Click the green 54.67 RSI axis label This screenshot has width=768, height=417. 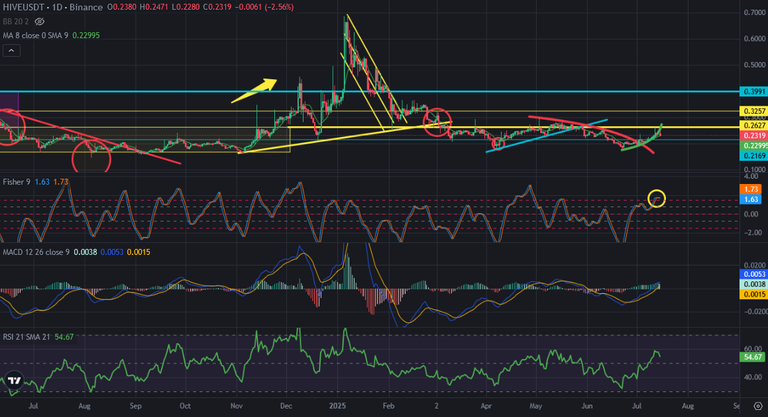[x=752, y=357]
